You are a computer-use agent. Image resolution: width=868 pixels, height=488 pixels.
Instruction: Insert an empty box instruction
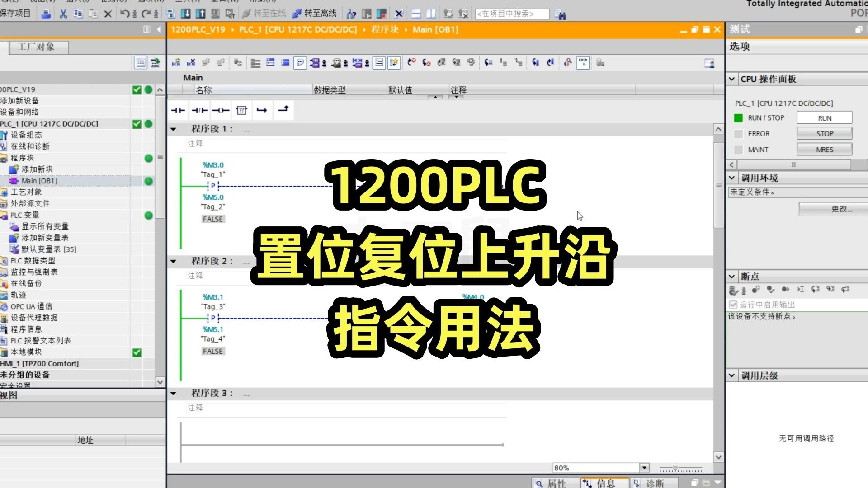click(x=242, y=110)
